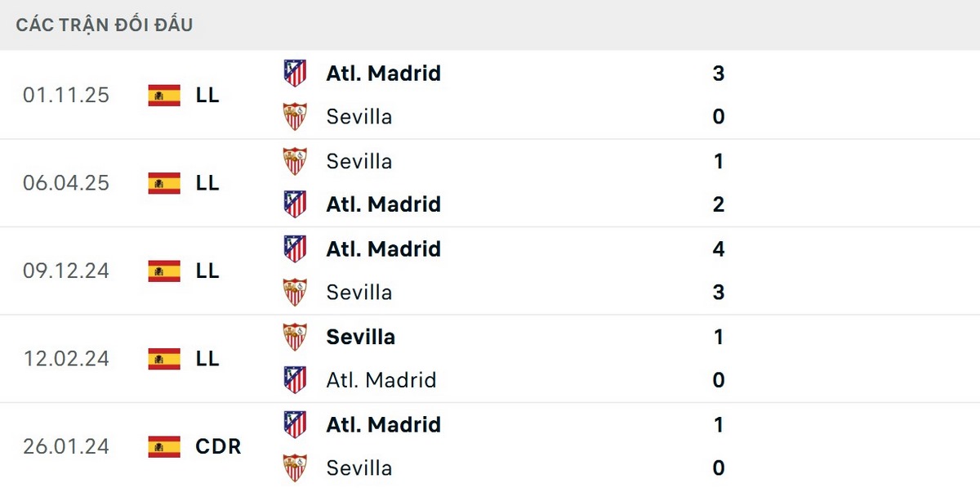Open the CÁC TRẬN ĐỐI ĐẤU section header
This screenshot has width=980, height=488.
tap(105, 24)
